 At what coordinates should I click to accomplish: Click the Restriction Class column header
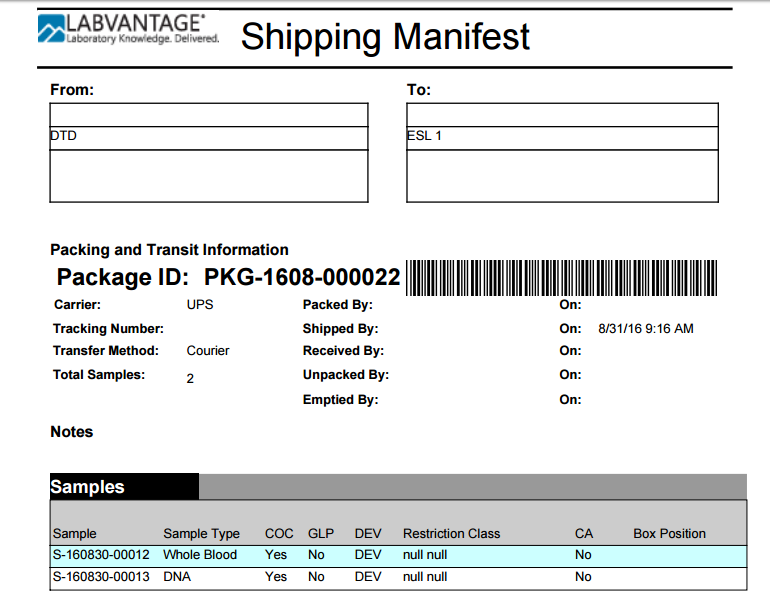[451, 534]
